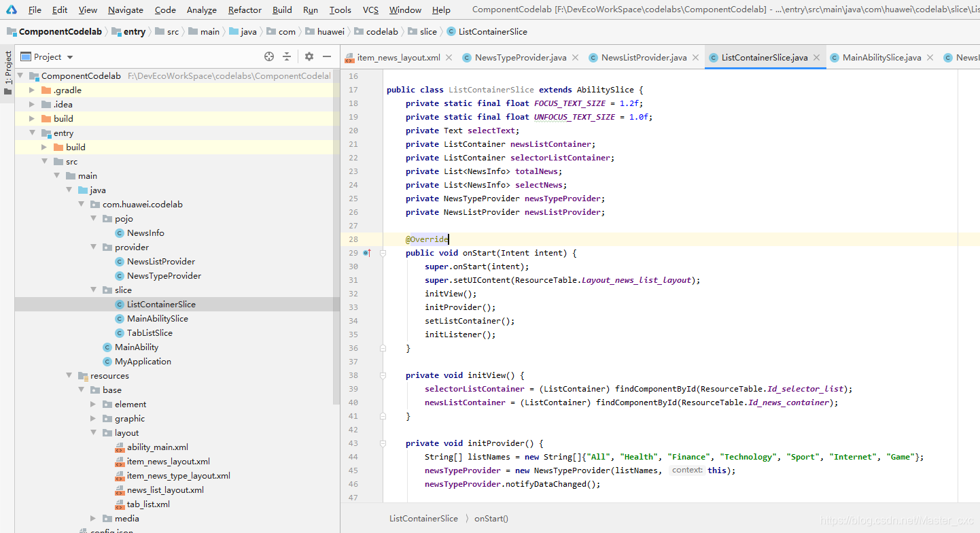The width and height of the screenshot is (980, 533).
Task: Select tab_list.xml in the tree
Action: [148, 504]
